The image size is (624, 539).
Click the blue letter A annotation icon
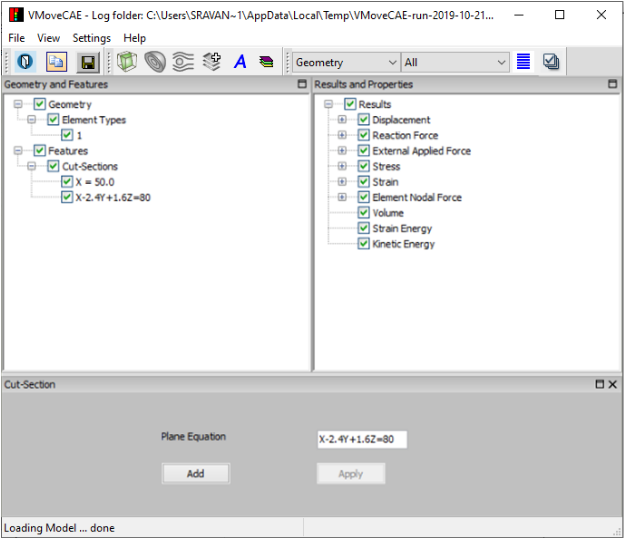click(x=240, y=62)
